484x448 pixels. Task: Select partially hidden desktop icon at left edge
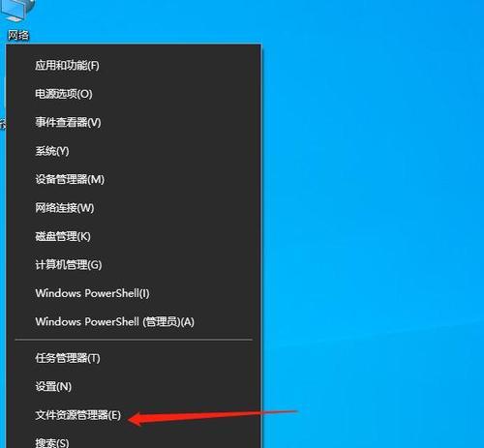point(3,123)
